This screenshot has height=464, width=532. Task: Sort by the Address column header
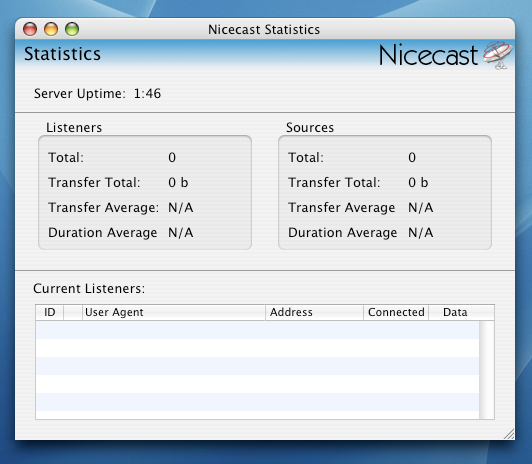click(314, 312)
